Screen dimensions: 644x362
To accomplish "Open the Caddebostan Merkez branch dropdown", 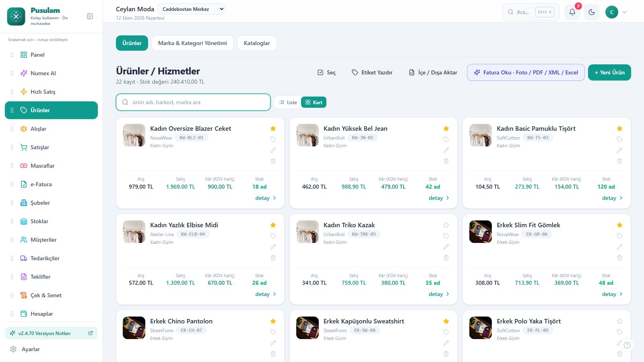I will (x=191, y=9).
